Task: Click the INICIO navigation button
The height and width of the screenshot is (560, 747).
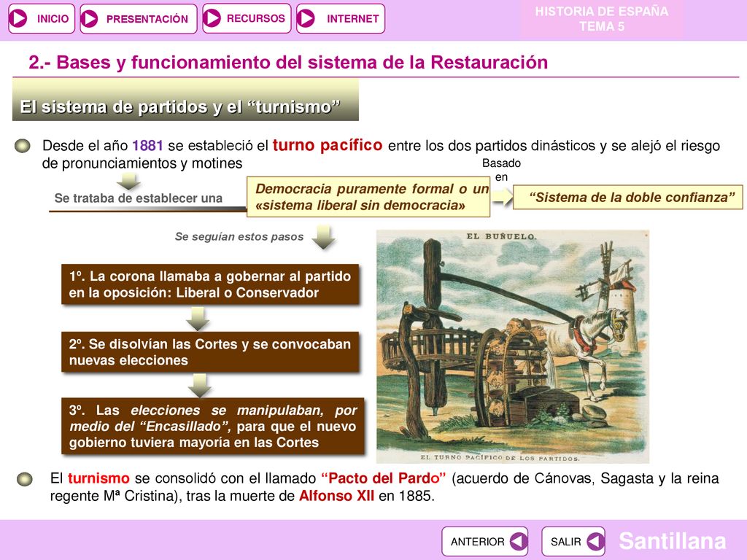Action: point(42,18)
